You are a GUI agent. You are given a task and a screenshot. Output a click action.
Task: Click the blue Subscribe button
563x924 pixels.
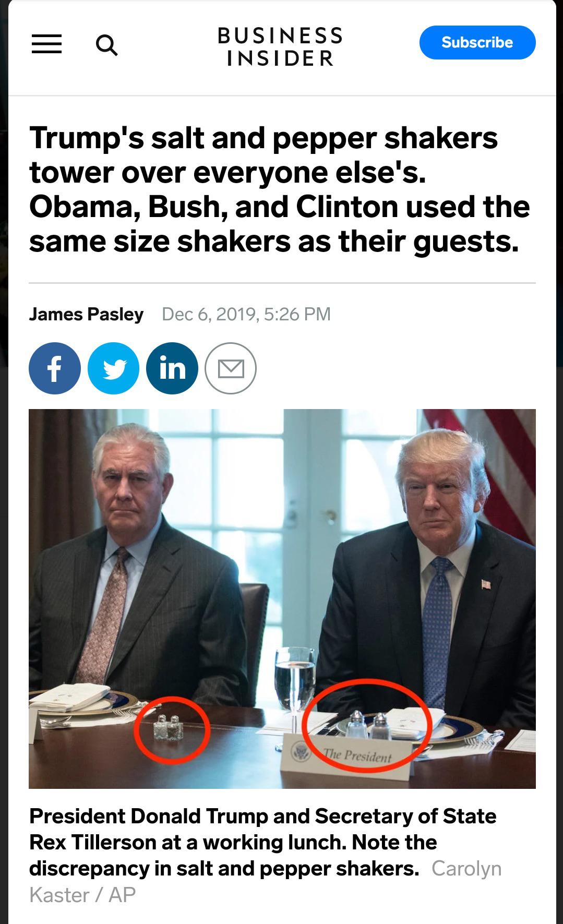tap(477, 42)
